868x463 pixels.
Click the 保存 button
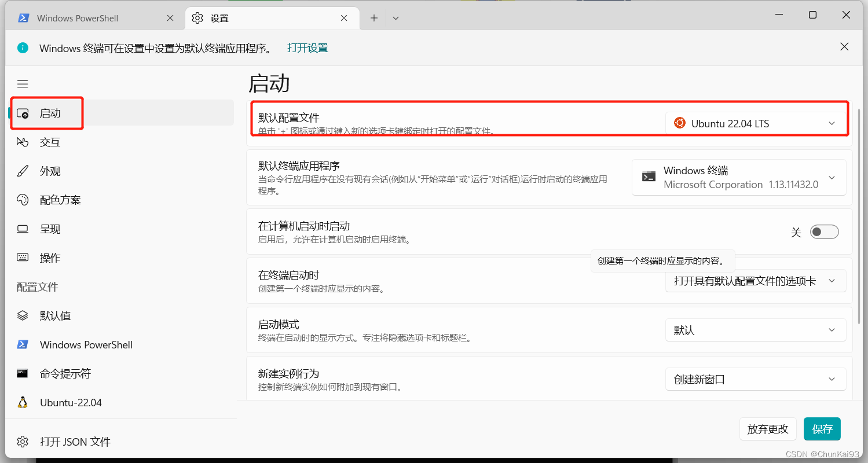[x=822, y=429]
